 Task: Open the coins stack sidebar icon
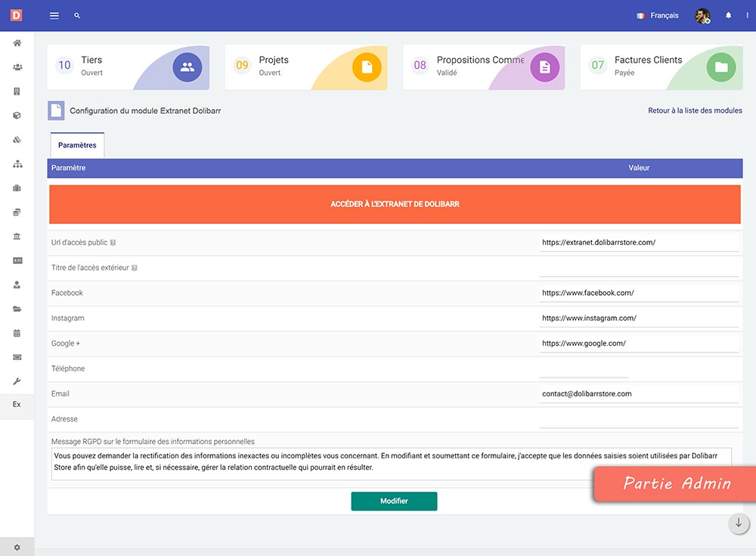(17, 212)
